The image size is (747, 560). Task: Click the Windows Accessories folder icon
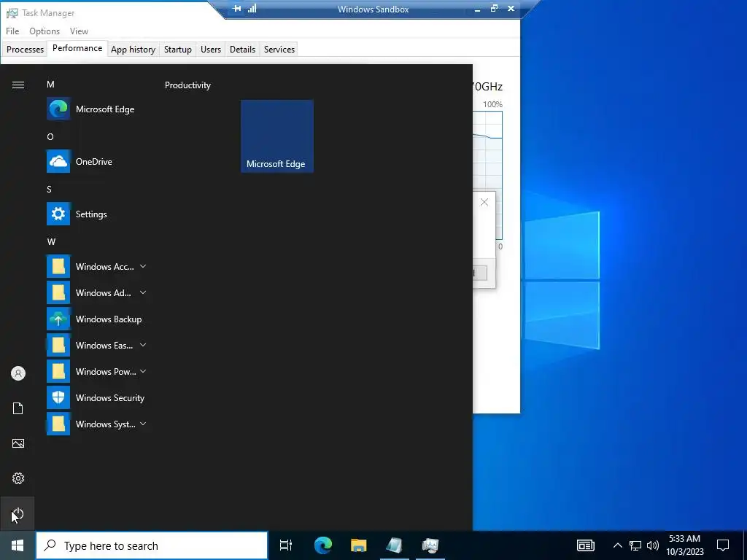click(58, 267)
